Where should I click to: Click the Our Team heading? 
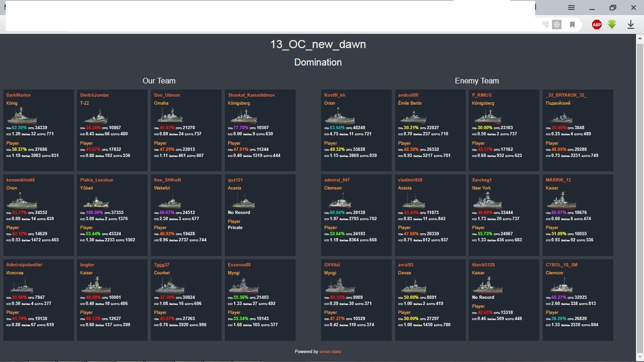[159, 81]
